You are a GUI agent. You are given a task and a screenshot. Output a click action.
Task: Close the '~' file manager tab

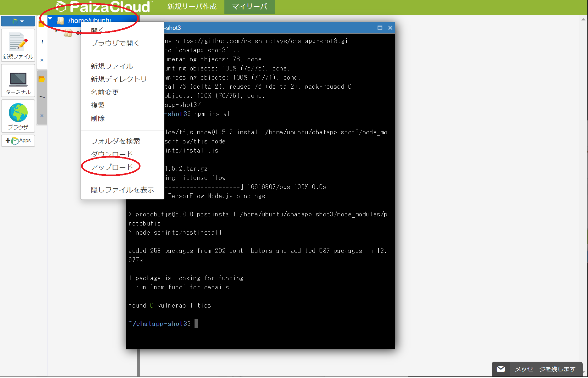[x=42, y=60]
